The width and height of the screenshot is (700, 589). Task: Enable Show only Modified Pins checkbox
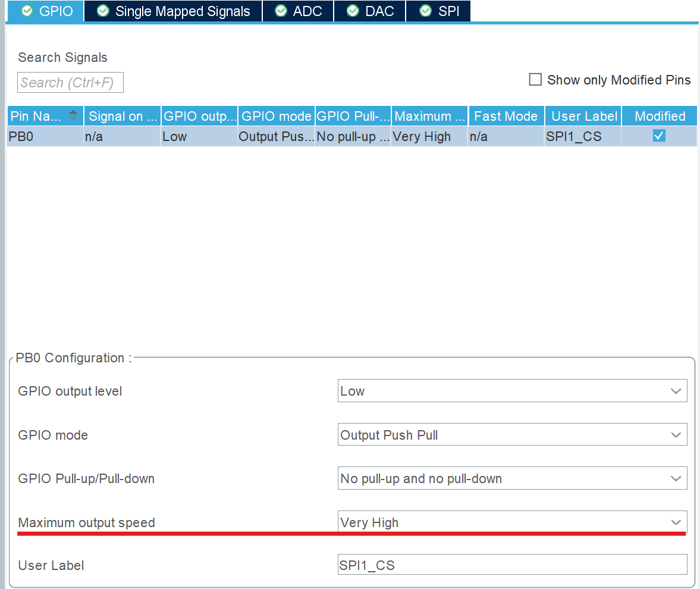point(535,80)
